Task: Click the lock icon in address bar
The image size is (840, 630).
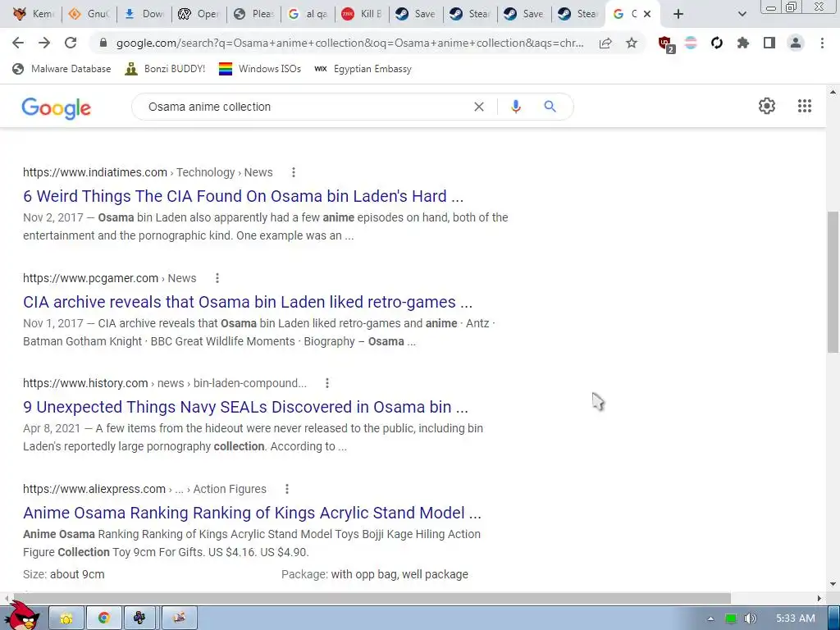Action: click(103, 43)
